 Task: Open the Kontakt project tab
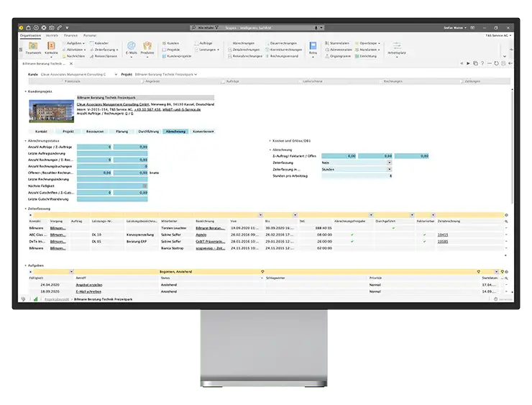(x=42, y=132)
